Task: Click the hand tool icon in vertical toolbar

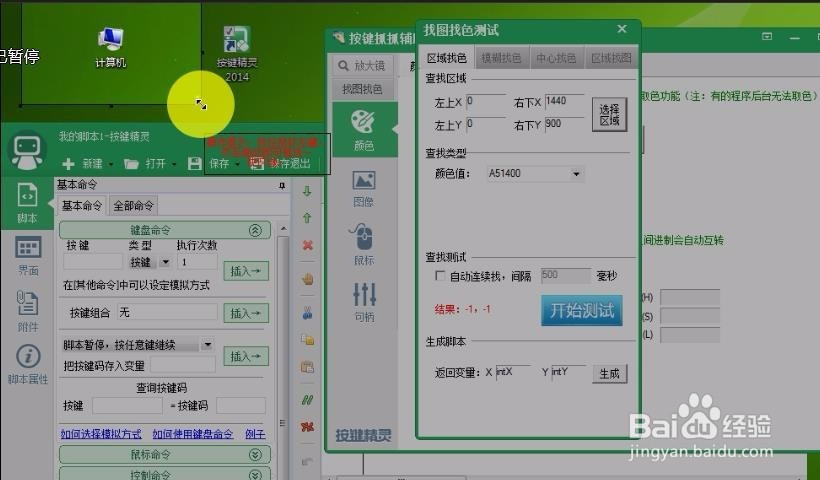Action: pos(308,279)
